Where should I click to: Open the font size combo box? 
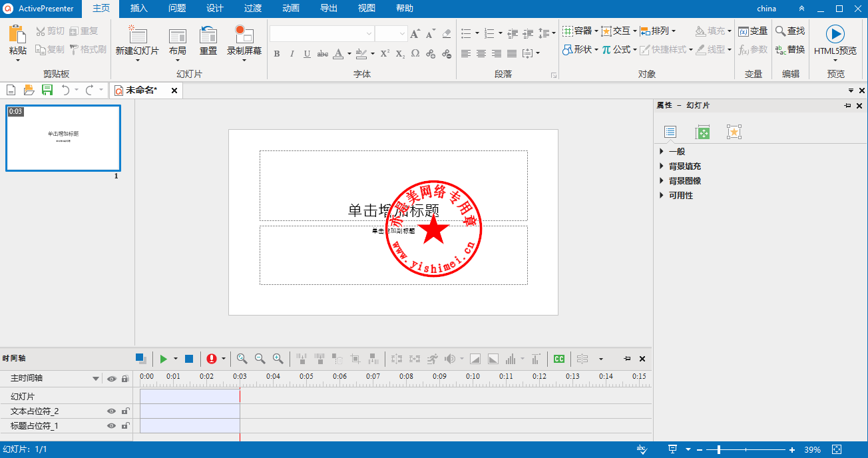pos(391,33)
